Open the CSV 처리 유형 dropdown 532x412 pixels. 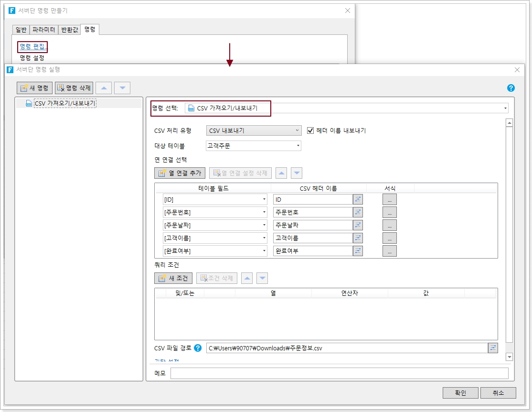tap(254, 130)
